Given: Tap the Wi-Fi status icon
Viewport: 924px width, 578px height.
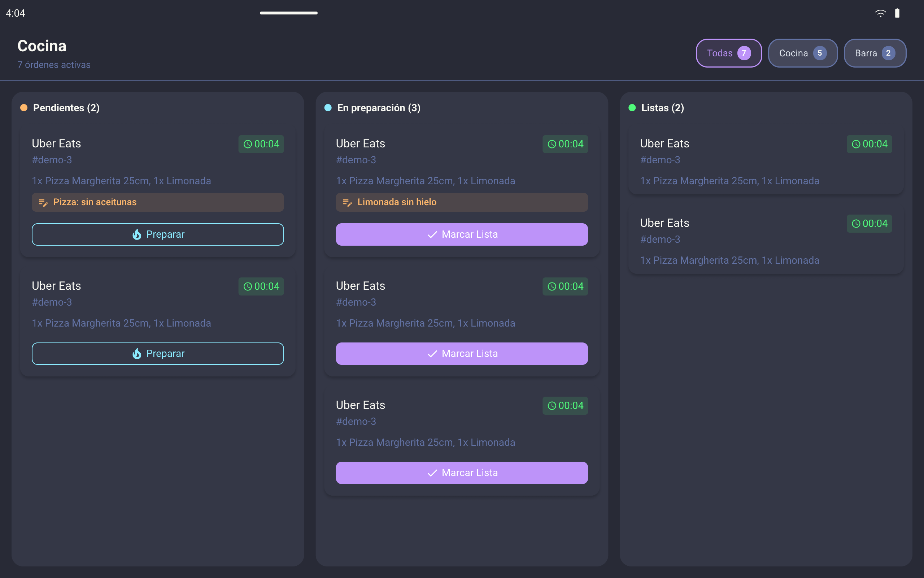Looking at the screenshot, I should pos(880,13).
